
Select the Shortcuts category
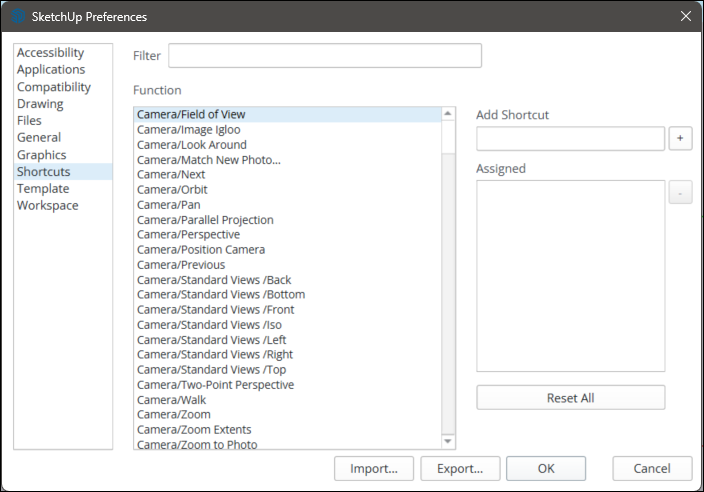[x=63, y=171]
